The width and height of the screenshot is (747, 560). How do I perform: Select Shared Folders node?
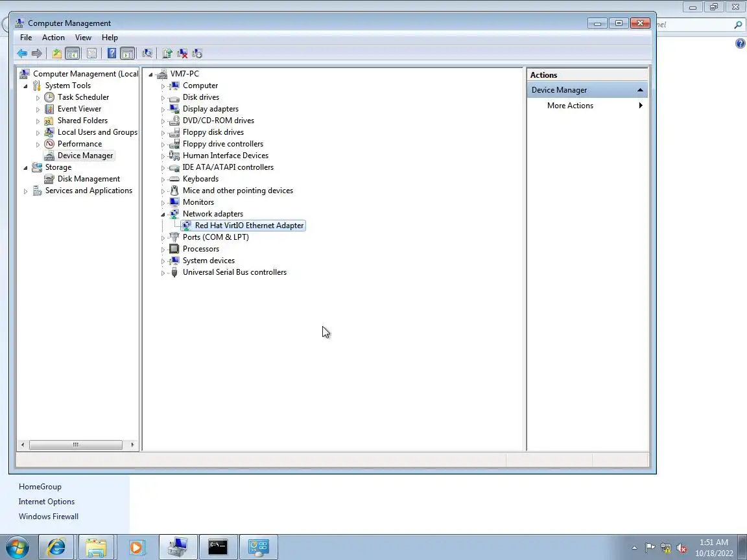(x=82, y=121)
